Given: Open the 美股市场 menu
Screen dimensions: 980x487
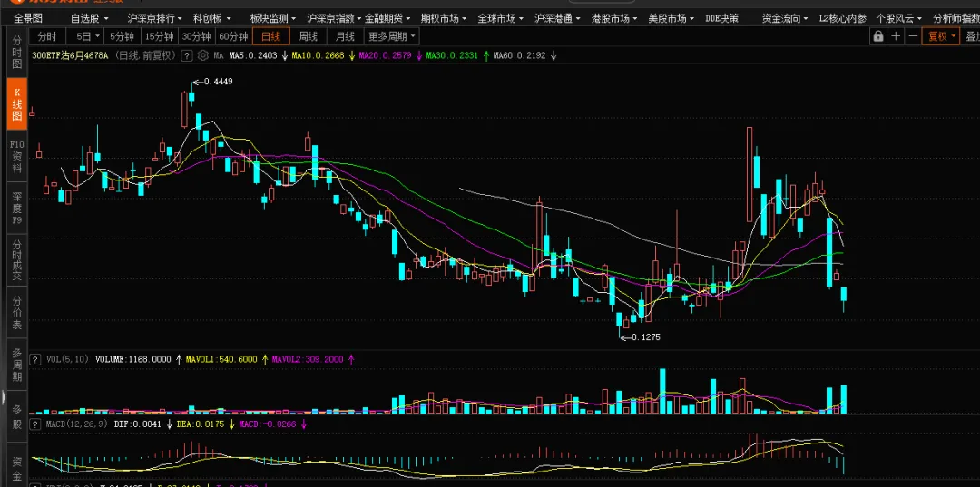Looking at the screenshot, I should point(671,19).
